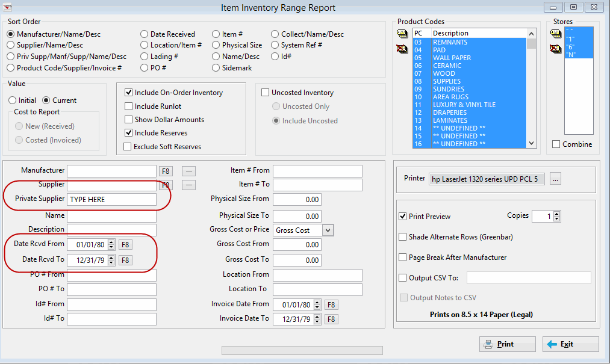Click the deselect-all icon beside Stores list
The image size is (610, 364).
pyautogui.click(x=556, y=49)
